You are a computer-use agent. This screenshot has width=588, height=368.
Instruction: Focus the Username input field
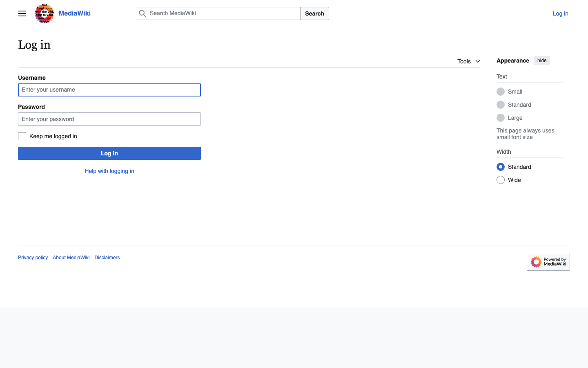(109, 90)
